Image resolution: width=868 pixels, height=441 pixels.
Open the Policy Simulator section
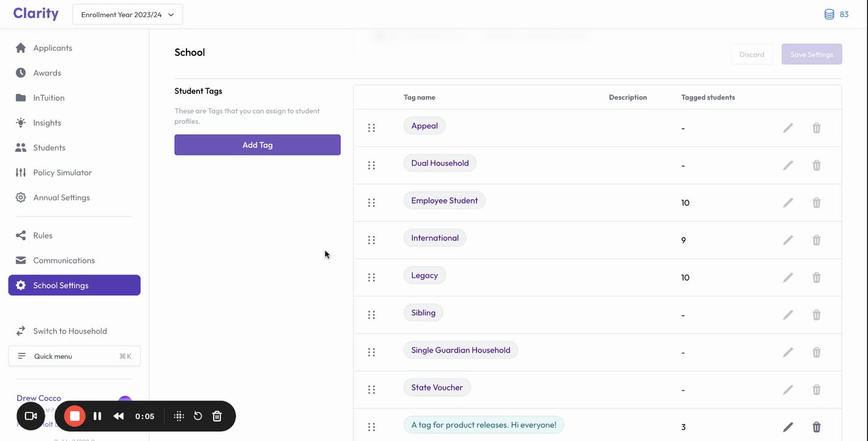(62, 173)
